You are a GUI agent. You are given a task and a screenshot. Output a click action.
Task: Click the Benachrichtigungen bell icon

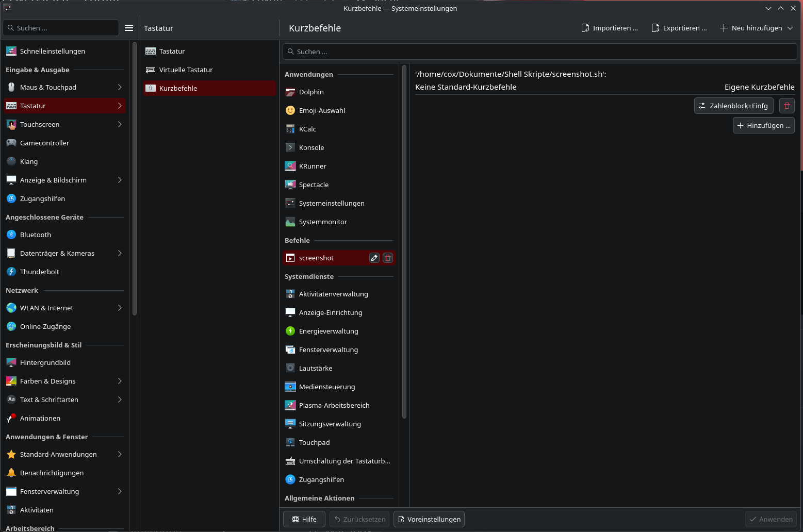click(11, 473)
